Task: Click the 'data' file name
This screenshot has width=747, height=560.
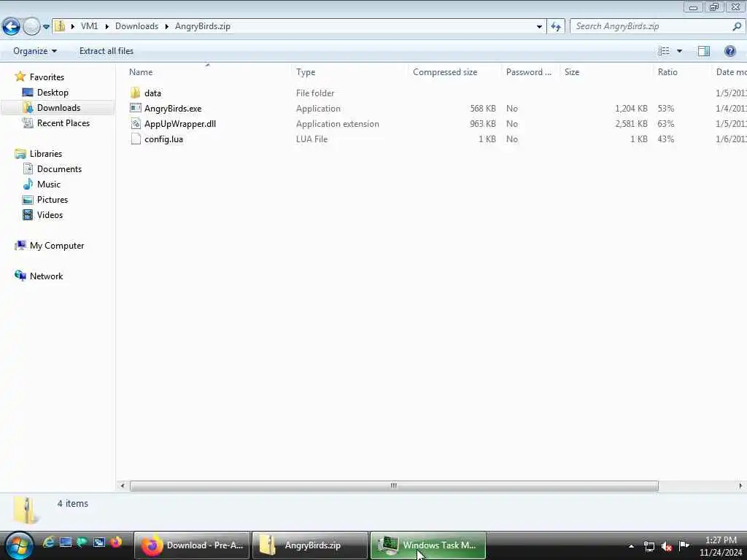Action: (x=152, y=93)
